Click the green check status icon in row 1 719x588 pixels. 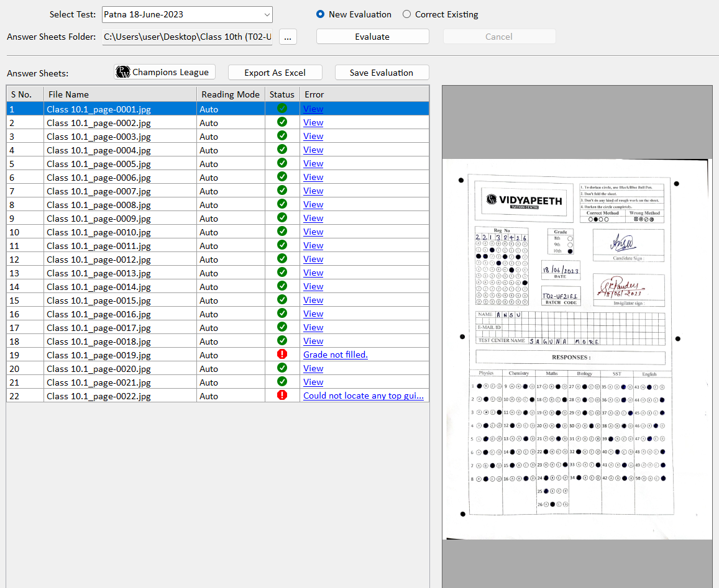tap(282, 109)
